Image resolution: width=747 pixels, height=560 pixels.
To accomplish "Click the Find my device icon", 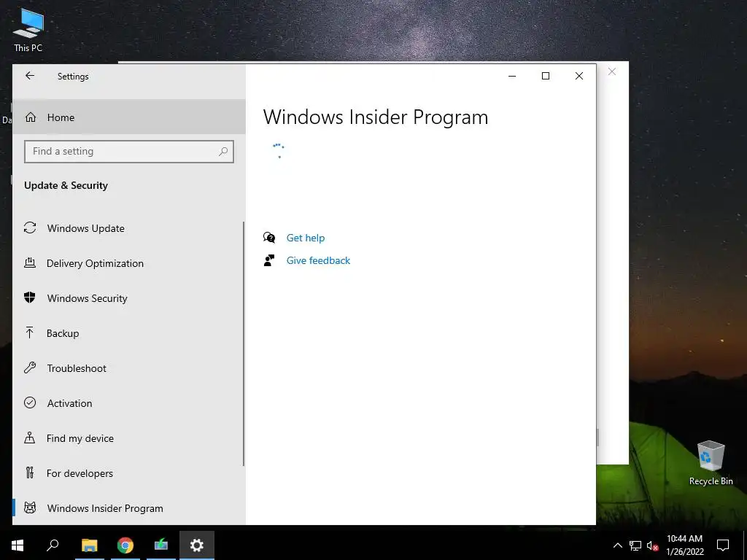I will coord(29,437).
